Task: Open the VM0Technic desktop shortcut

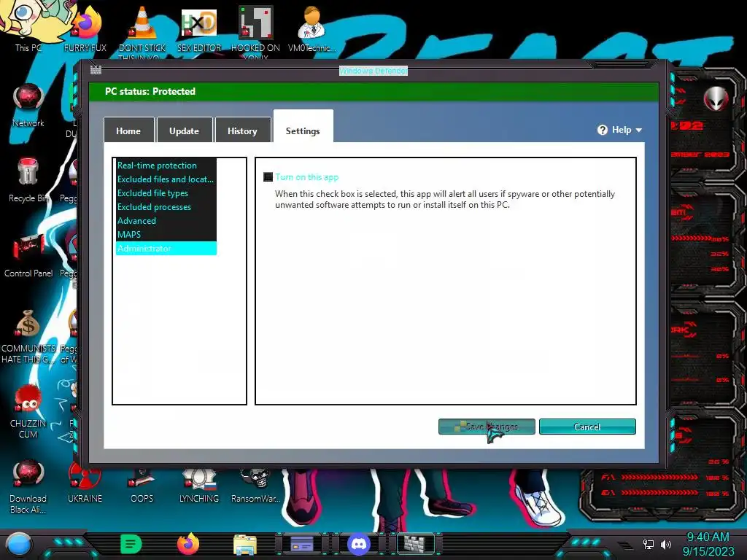Action: pos(311,28)
